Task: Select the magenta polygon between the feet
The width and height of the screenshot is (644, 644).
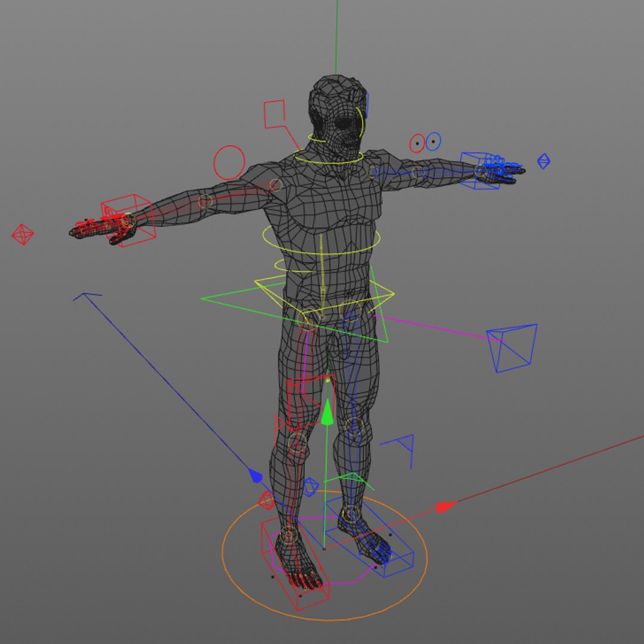Action: [323, 550]
